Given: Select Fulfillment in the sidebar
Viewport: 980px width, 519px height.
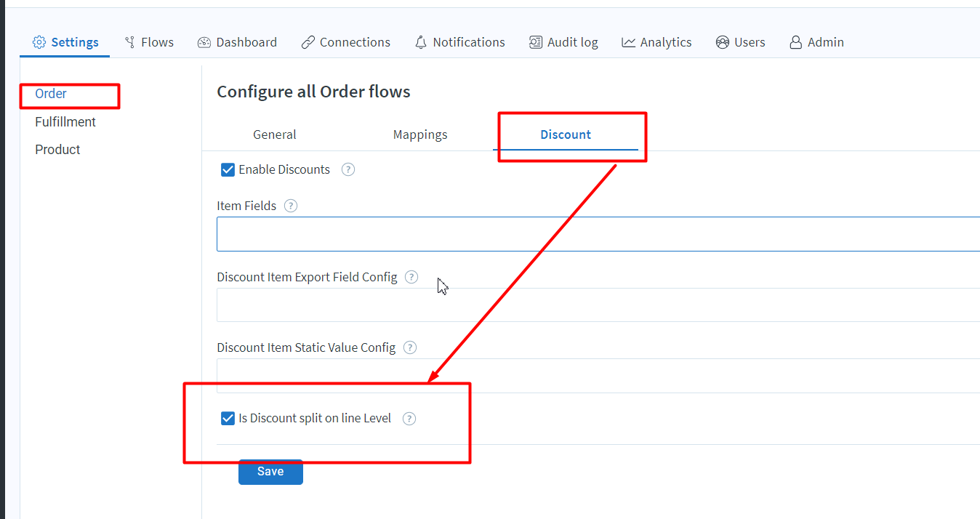Looking at the screenshot, I should (65, 122).
